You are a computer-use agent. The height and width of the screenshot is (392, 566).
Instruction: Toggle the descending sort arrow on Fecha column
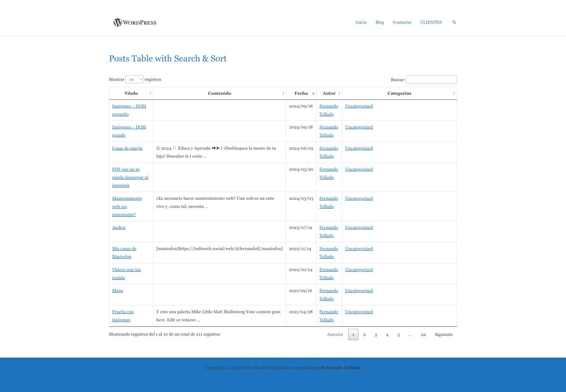coord(313,93)
